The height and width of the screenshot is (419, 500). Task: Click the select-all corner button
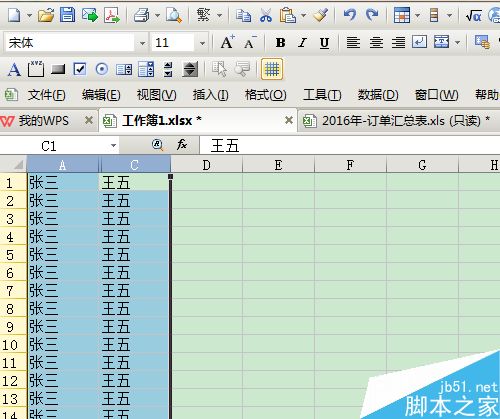[13, 164]
